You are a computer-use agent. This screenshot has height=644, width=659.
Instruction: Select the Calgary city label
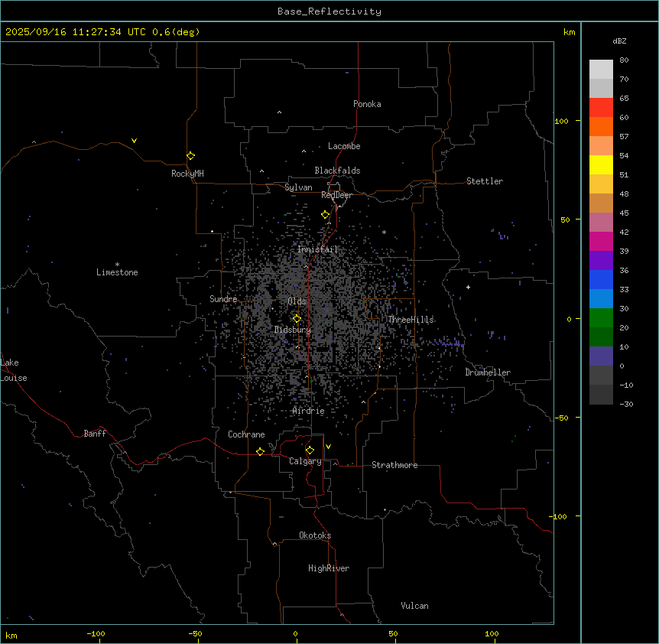(305, 462)
